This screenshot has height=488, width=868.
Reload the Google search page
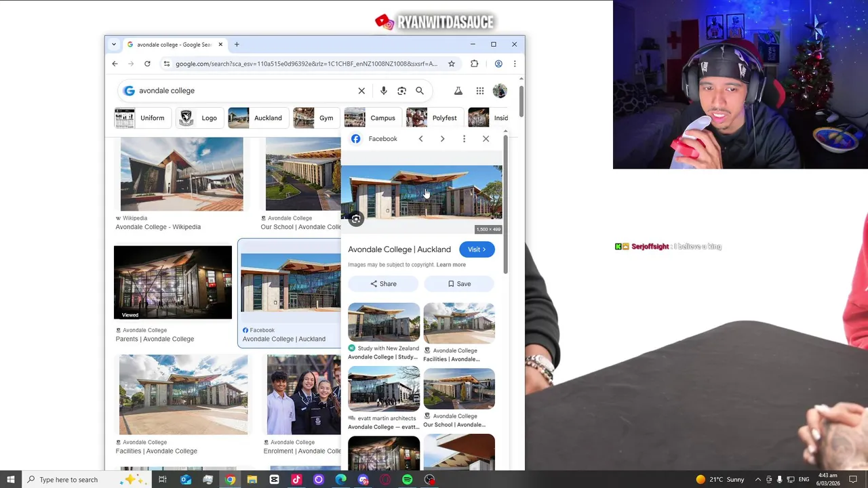147,64
